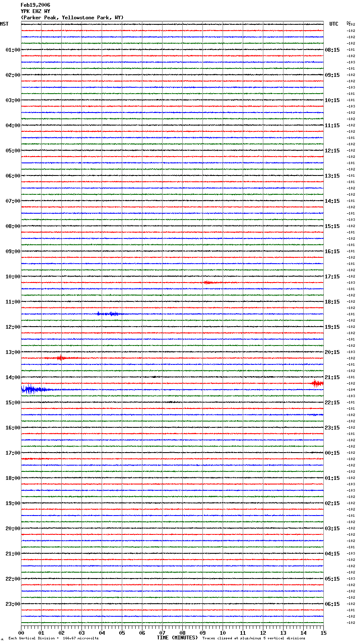Click the MST timezone header
Viewport: 357px width, 644px height.
[4, 24]
